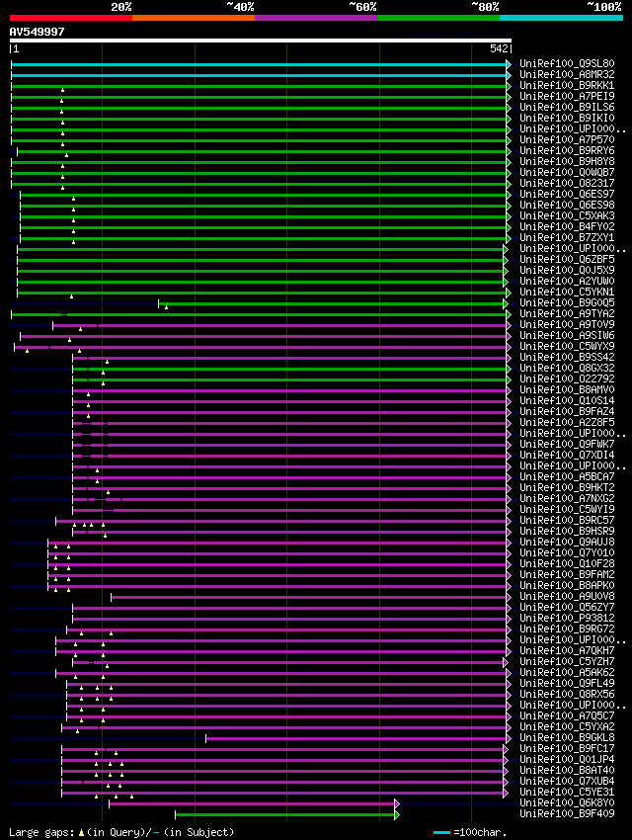
Task: Select the UniRef100_C5YE31 label
Action: (x=567, y=792)
